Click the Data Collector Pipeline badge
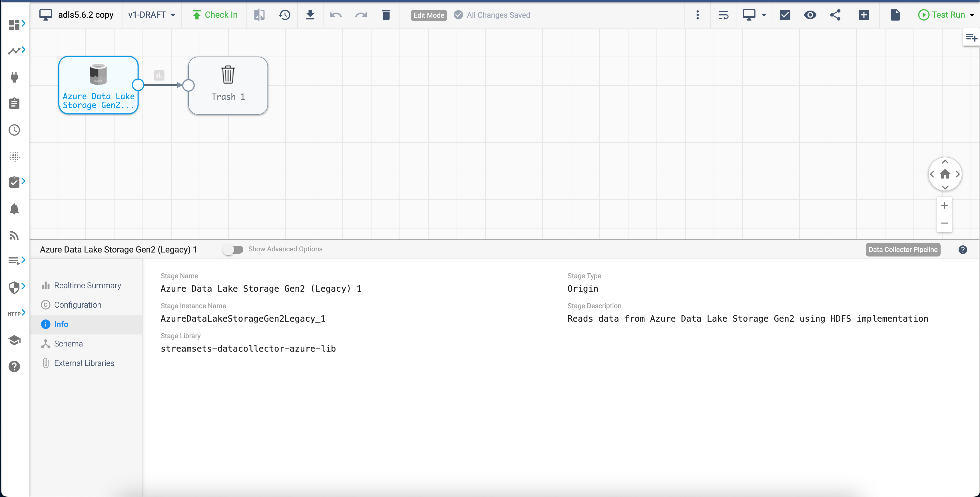The image size is (980, 497). [903, 250]
